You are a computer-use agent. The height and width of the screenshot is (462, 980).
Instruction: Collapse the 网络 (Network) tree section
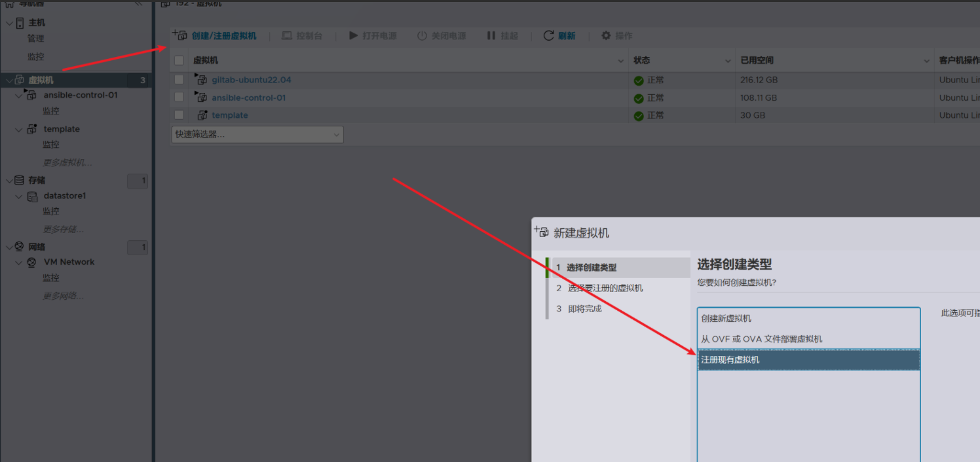[9, 247]
